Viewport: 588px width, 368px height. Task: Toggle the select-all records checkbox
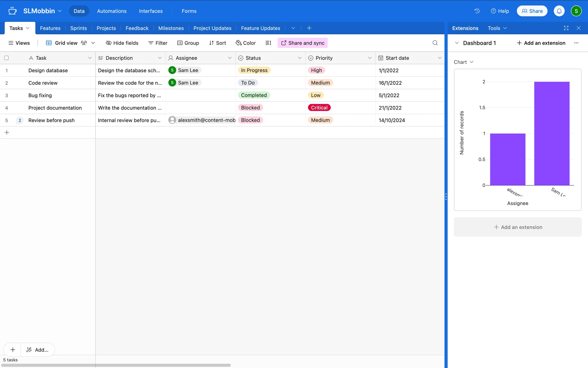(x=6, y=58)
